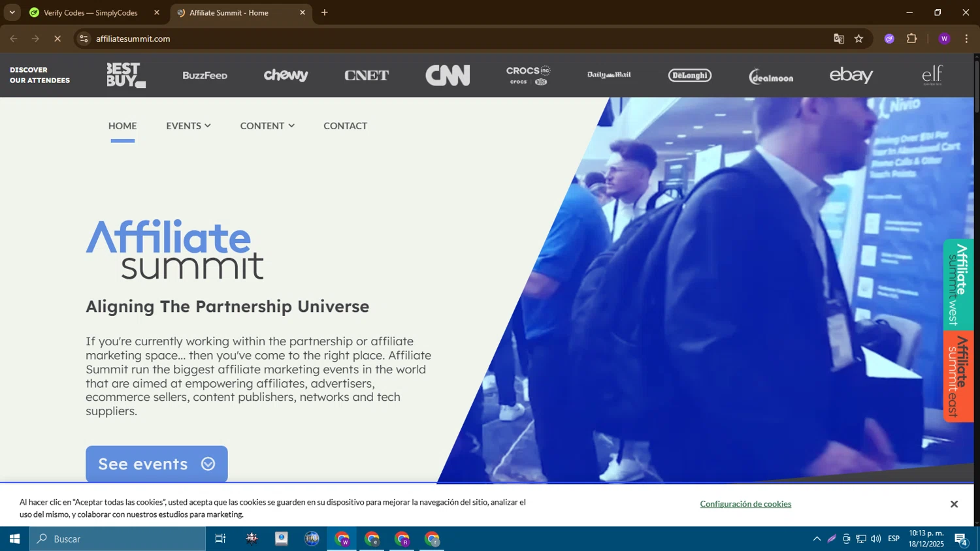Expand the CONTENT navigation dropdown
Image resolution: width=980 pixels, height=551 pixels.
tap(267, 126)
